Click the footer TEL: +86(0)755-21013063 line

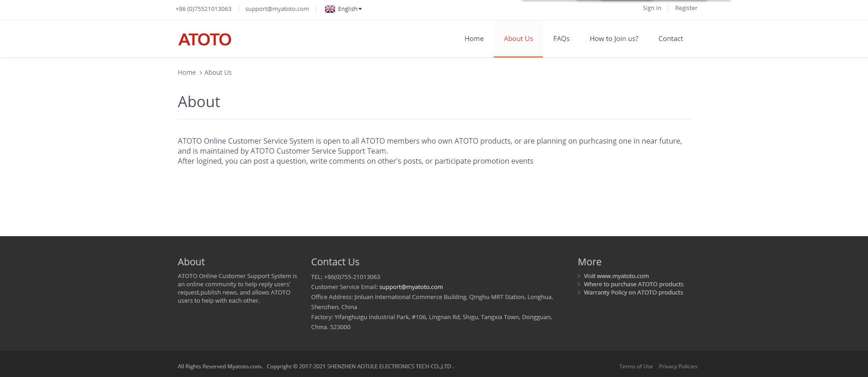(346, 277)
